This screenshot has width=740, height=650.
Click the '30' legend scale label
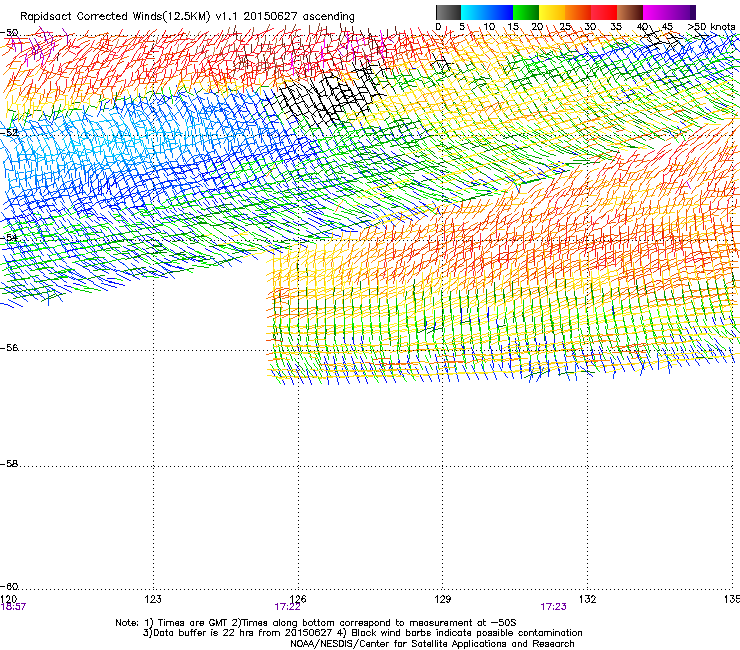coord(590,27)
